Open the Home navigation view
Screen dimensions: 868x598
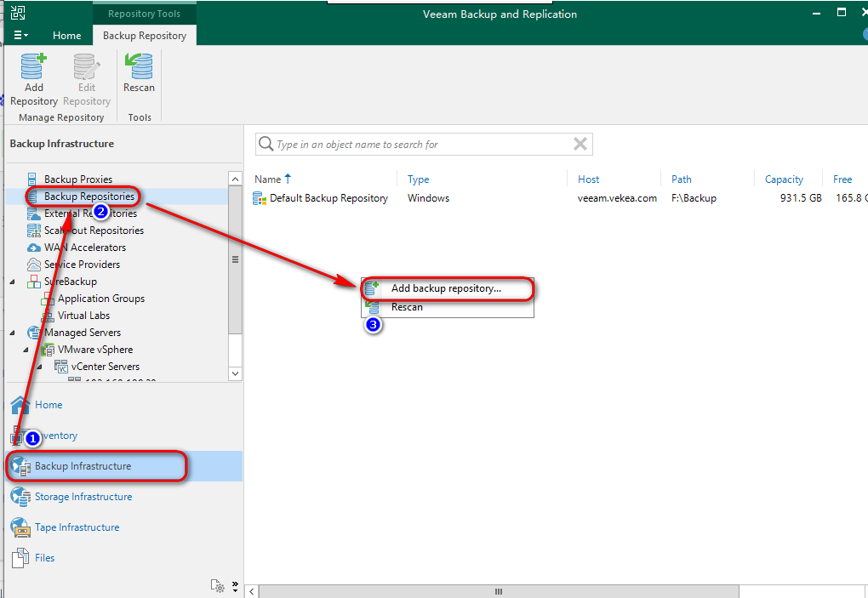tap(49, 405)
